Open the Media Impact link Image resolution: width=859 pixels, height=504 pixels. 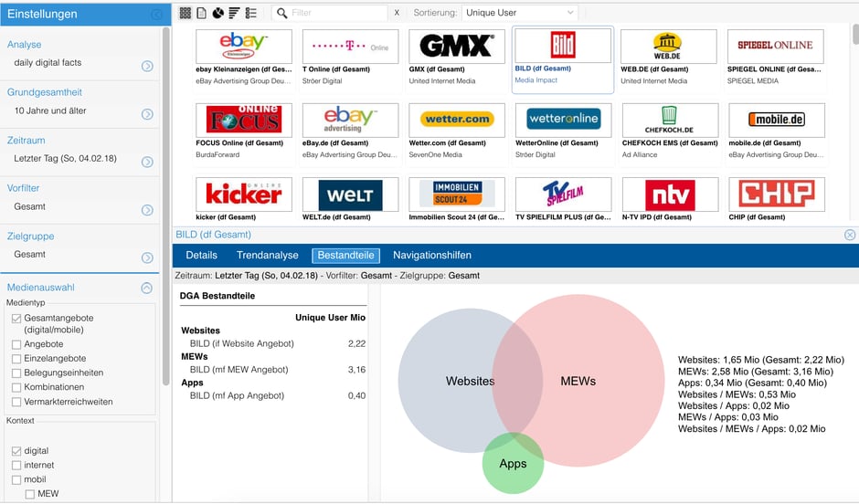click(536, 80)
